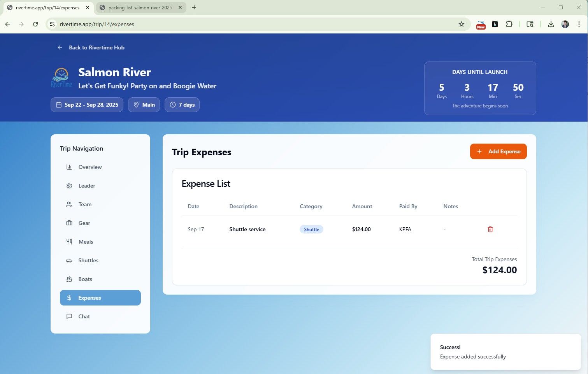Delete the Shuttle service expense
588x374 pixels.
(490, 229)
